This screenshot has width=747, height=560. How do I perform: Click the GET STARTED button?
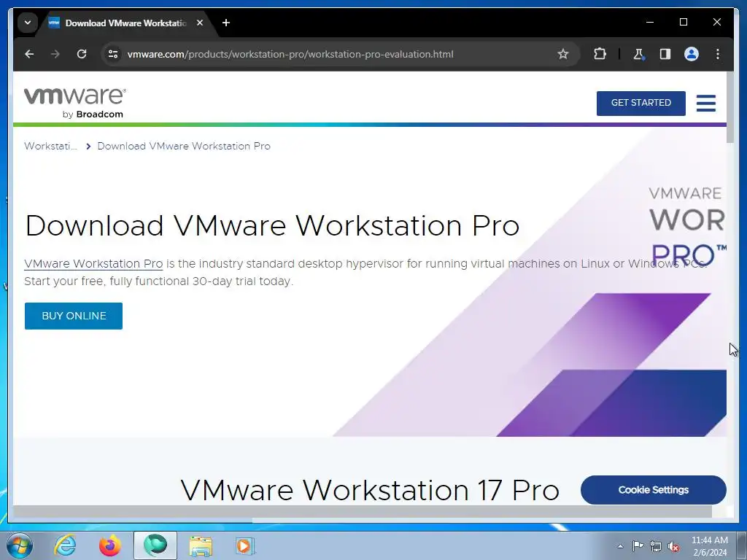click(640, 103)
